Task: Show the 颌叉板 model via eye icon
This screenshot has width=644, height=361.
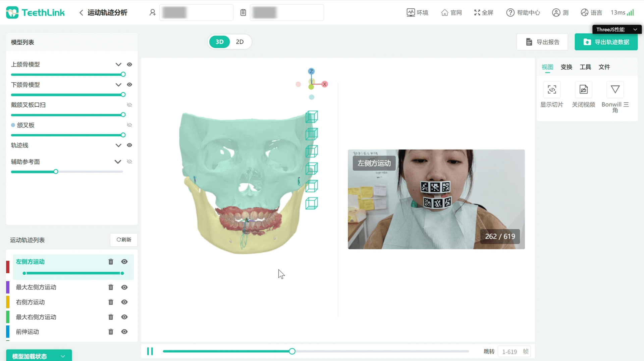Action: point(129,125)
